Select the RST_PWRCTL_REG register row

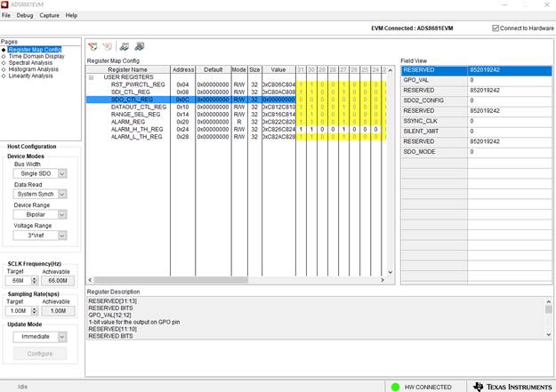(236, 84)
